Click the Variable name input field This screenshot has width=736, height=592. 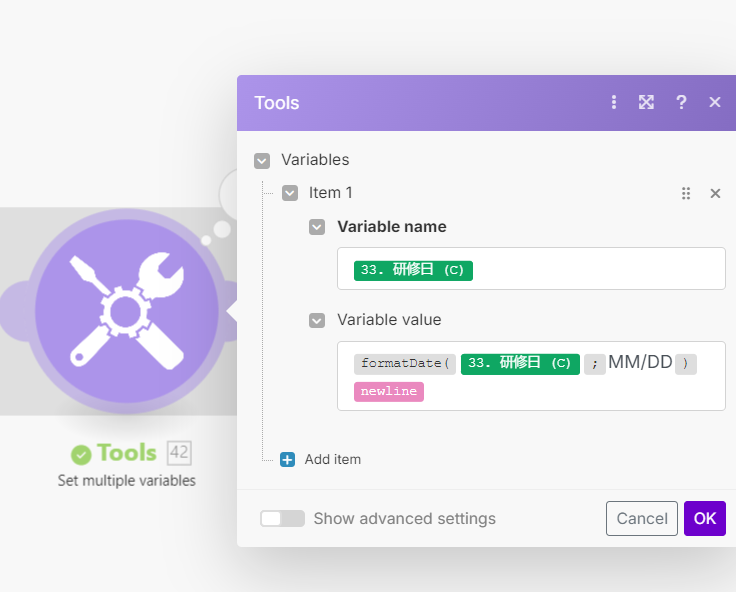(x=531, y=269)
